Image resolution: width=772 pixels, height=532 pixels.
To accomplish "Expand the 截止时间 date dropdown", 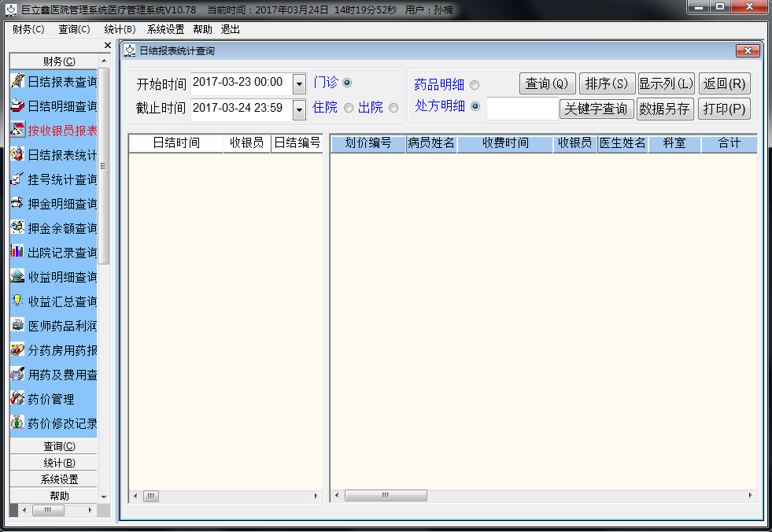I will point(299,109).
